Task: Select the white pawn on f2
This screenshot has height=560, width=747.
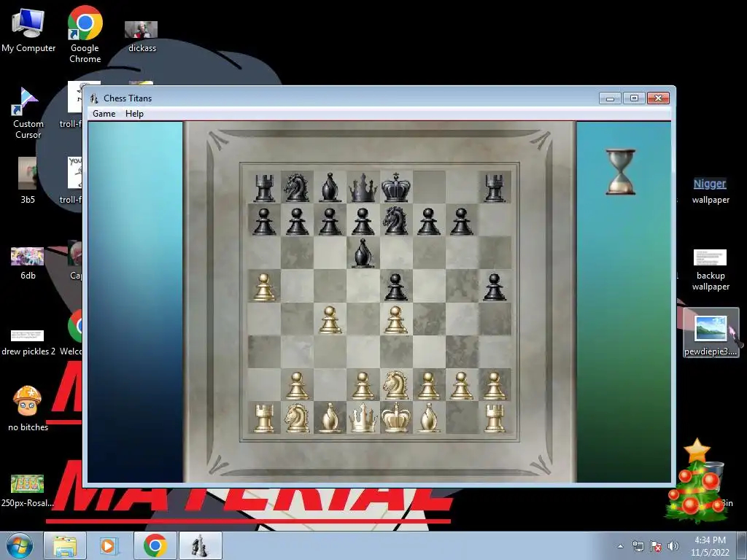Action: pos(428,385)
